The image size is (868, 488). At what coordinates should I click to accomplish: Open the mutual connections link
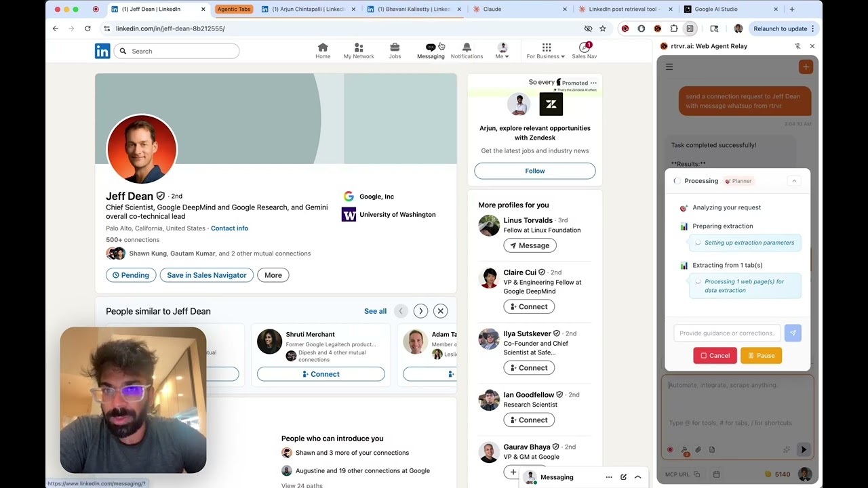(x=220, y=253)
